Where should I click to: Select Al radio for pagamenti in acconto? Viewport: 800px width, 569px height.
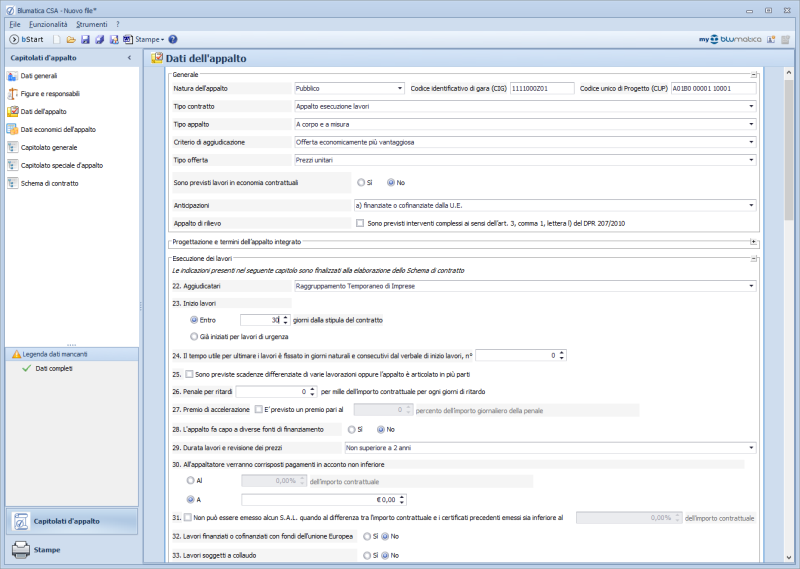[x=191, y=480]
